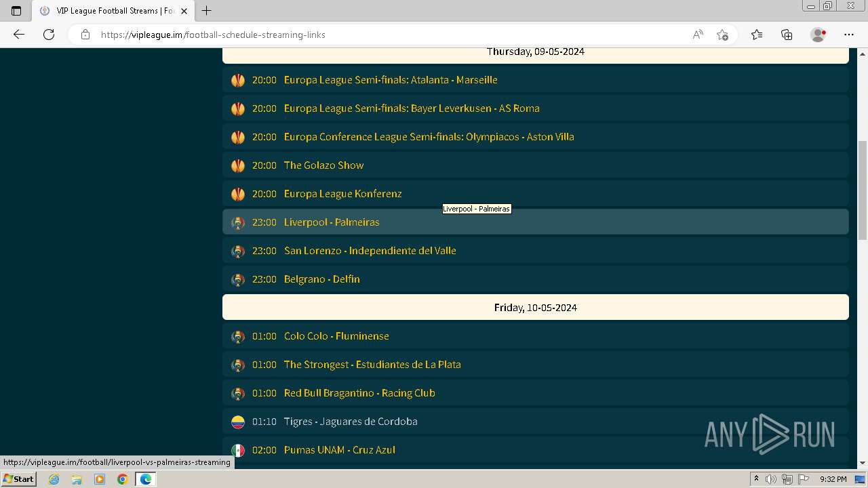Open the volume speaker tray icon

[771, 479]
